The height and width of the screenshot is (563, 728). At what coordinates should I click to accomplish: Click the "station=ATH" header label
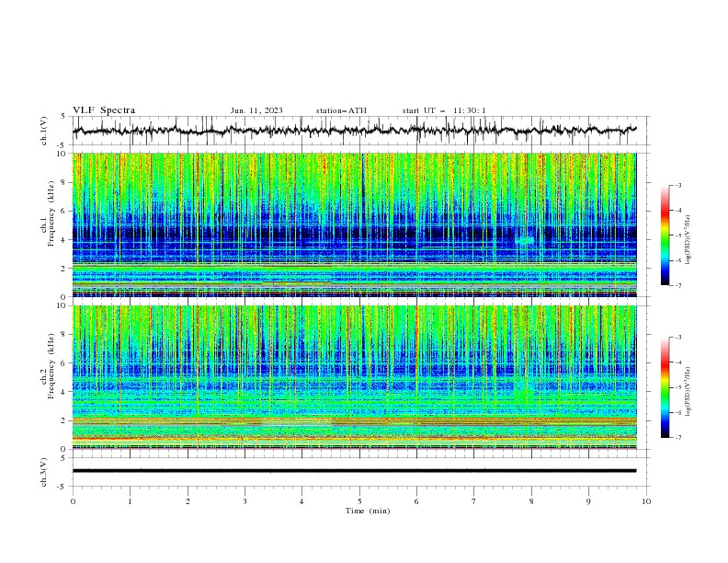coord(341,110)
